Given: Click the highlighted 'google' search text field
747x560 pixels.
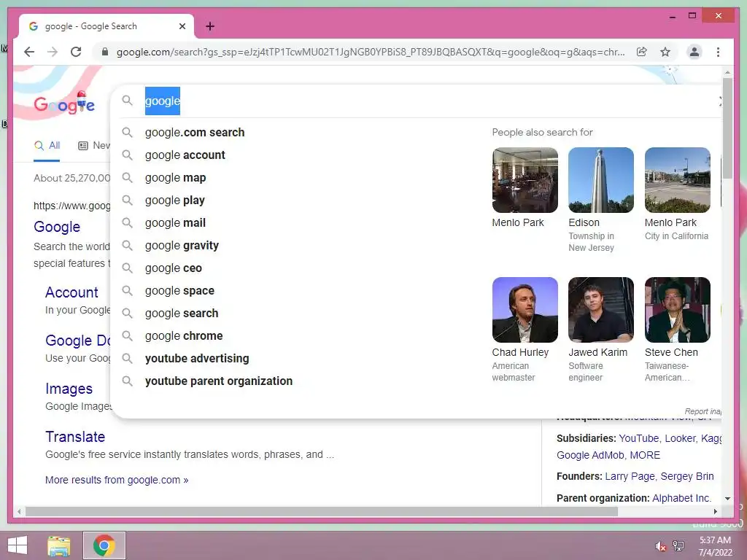Looking at the screenshot, I should [163, 101].
